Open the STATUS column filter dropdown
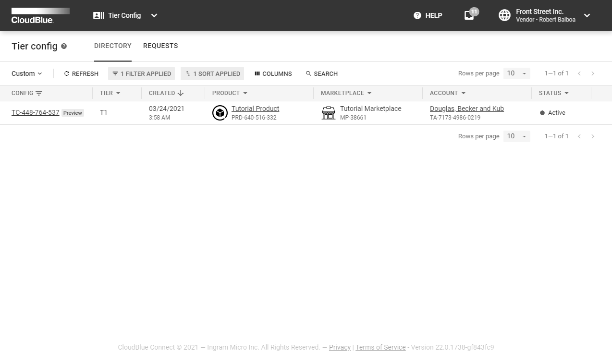612x364 pixels. (567, 93)
